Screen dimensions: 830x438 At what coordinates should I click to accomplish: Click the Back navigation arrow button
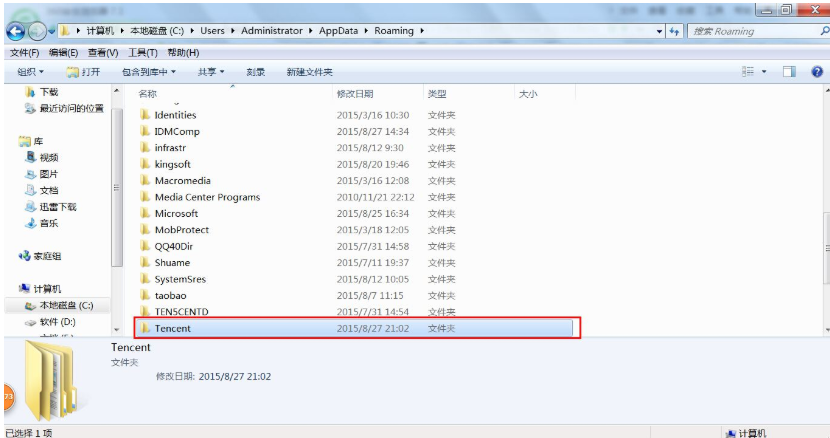pyautogui.click(x=15, y=30)
